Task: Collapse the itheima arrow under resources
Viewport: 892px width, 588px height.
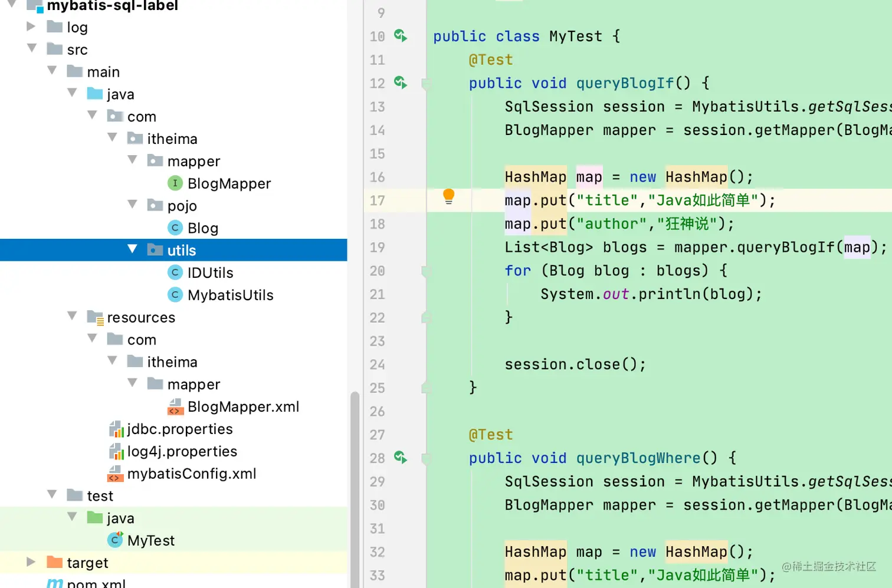Action: [112, 361]
